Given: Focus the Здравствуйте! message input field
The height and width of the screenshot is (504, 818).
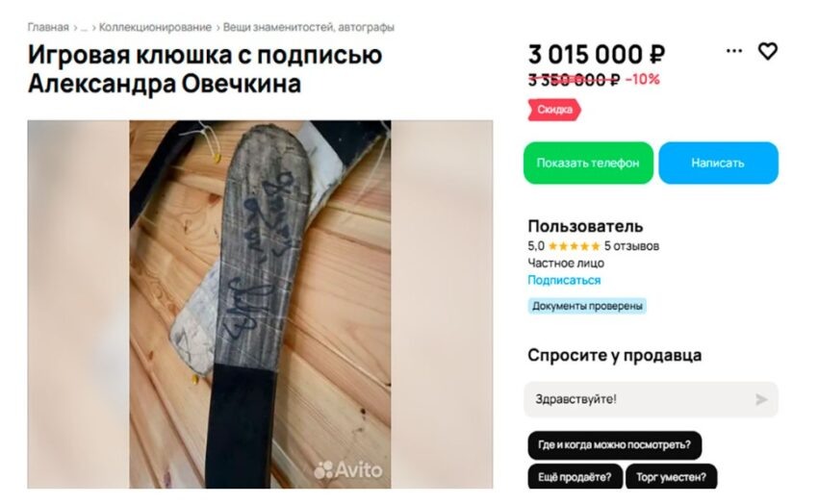Looking at the screenshot, I should (x=651, y=399).
